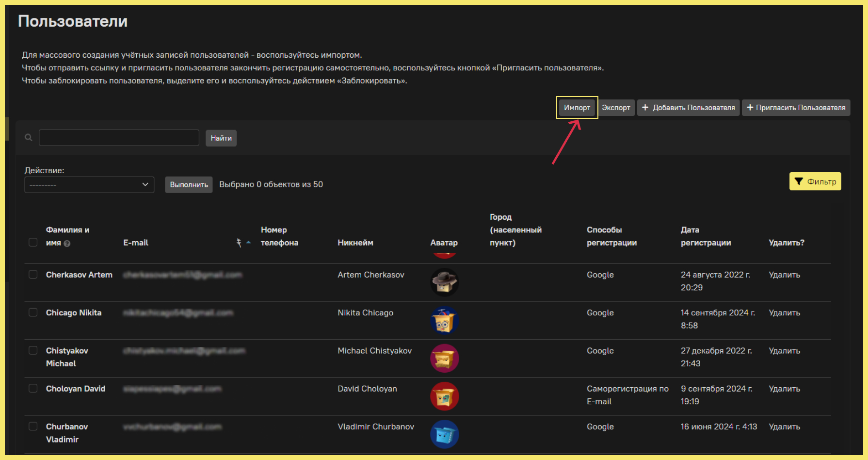
Task: Open Cherkasov Artem avatar image
Action: tap(444, 282)
